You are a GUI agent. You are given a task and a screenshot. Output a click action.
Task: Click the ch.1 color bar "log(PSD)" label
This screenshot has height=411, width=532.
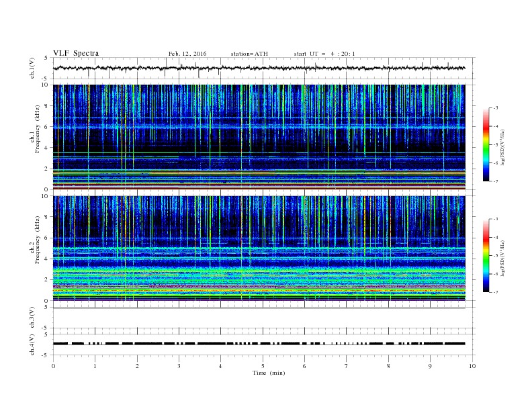click(x=503, y=147)
